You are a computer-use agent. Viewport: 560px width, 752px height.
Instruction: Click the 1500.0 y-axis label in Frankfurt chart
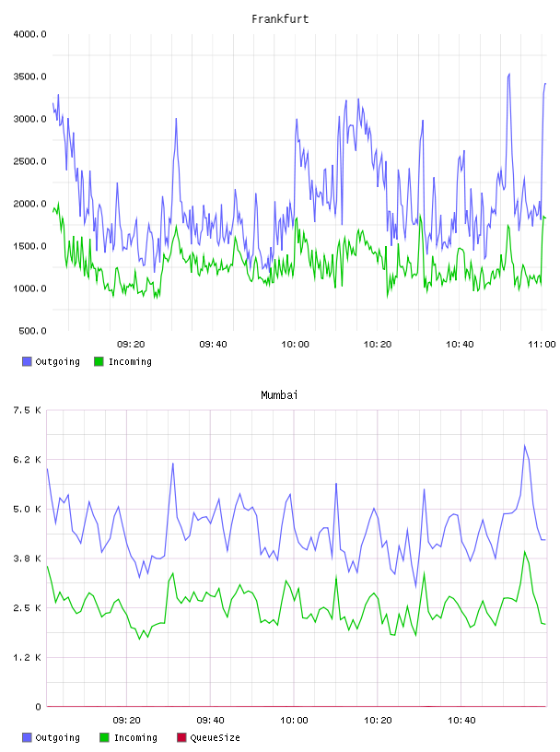click(x=29, y=246)
